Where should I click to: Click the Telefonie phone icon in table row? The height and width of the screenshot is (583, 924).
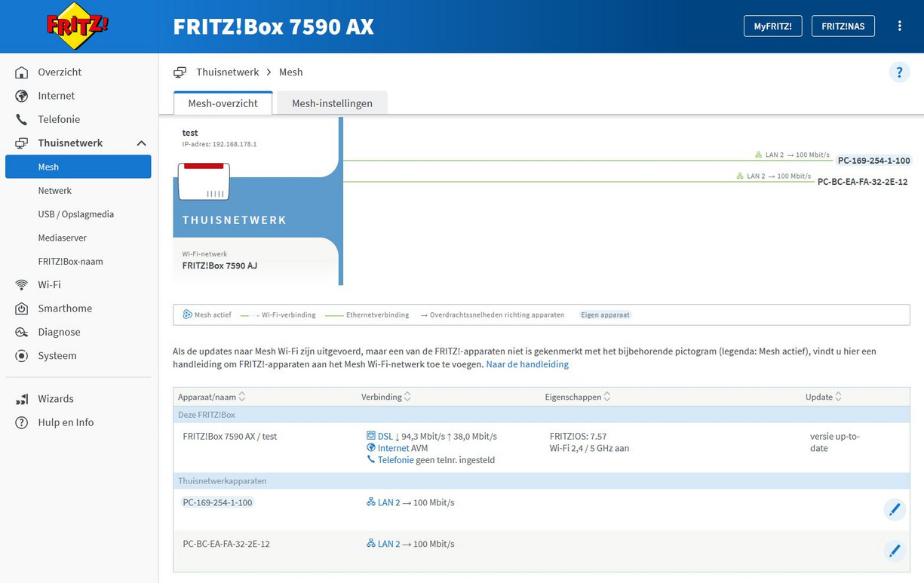click(x=370, y=459)
